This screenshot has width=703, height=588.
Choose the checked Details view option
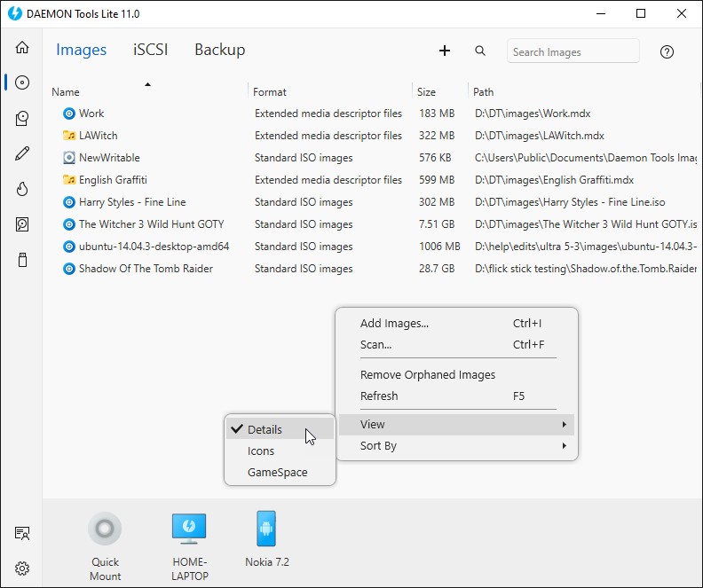280,429
